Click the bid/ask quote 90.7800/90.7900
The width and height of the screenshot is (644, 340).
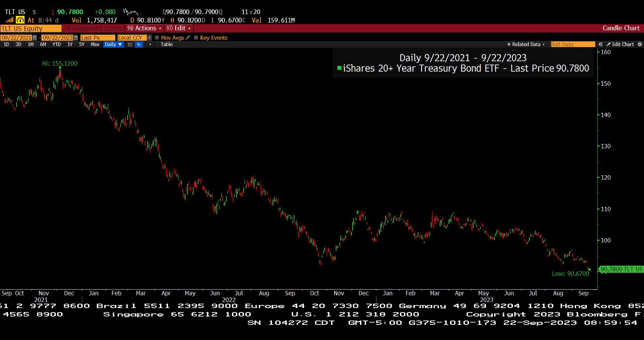click(193, 12)
